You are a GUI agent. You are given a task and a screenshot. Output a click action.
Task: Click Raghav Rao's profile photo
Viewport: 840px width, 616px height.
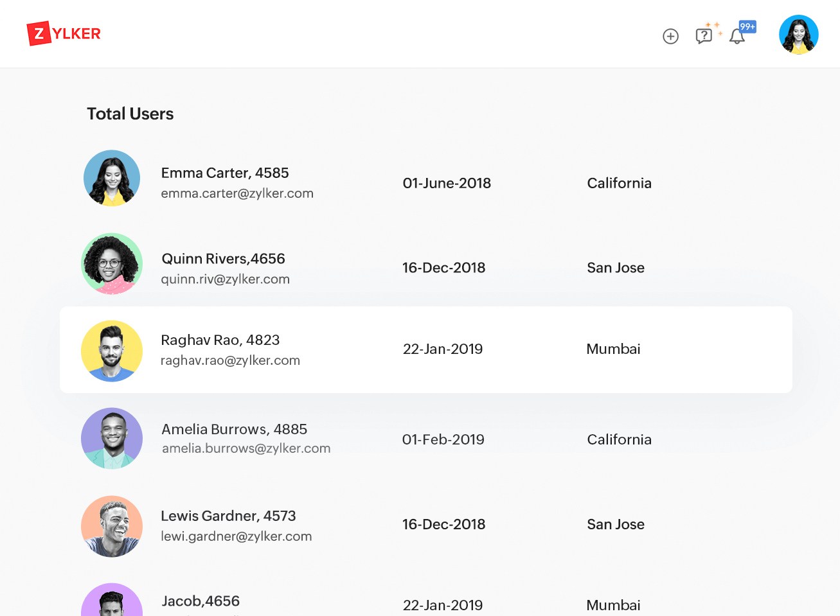pyautogui.click(x=112, y=351)
